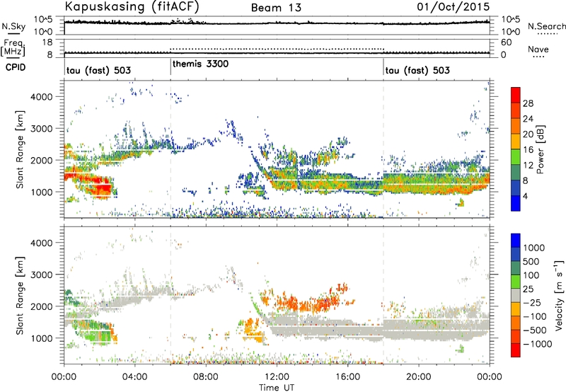Screen dimensions: 566x392
Task: Click the 04:00 time tick label
Action: [134, 377]
